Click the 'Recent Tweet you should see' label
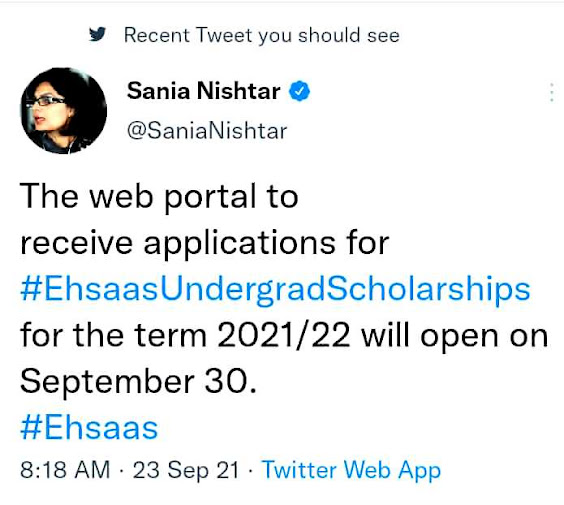 coord(262,36)
